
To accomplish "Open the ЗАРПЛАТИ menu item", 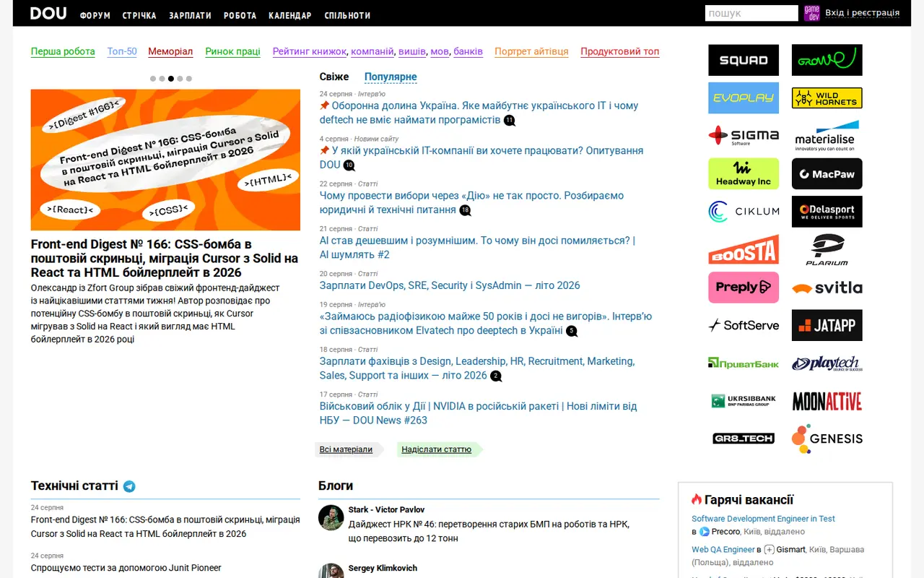I will [x=191, y=15].
